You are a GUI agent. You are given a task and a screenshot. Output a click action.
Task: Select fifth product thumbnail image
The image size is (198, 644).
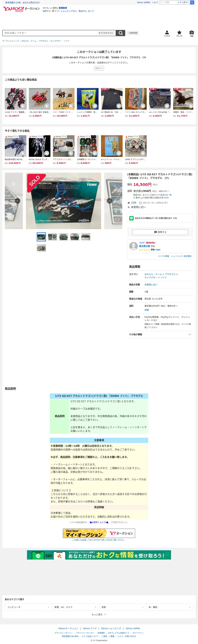tap(86, 237)
